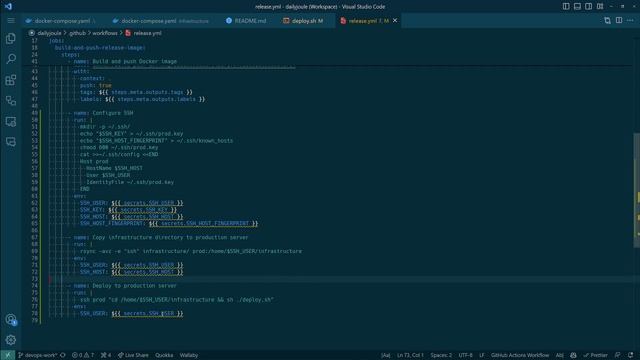This screenshot has height=360, width=640.
Task: Click the sticky scroll 'build-and-push-release-image' line
Action: (100, 48)
